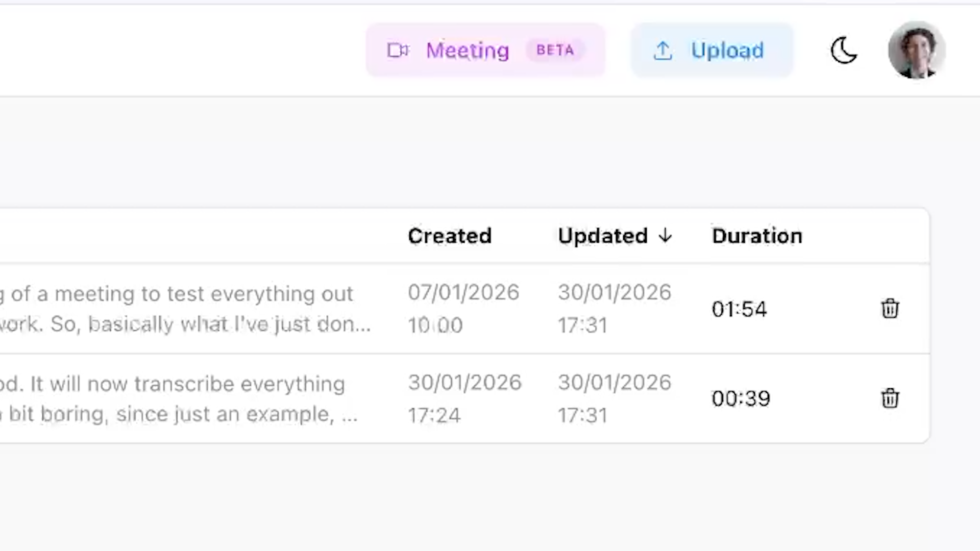Viewport: 980px width, 551px height.
Task: Select created date 07/01/2026 10:00 cell
Action: tap(463, 309)
